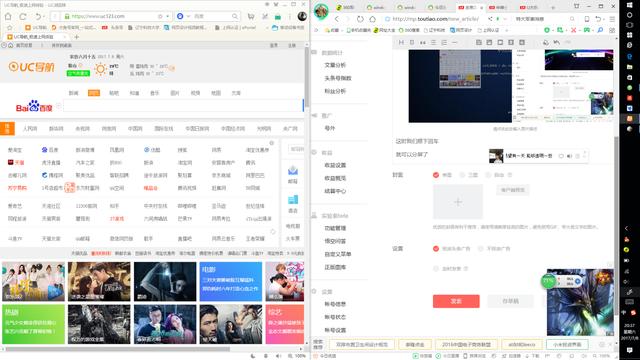Open a new tab in UC browser

tap(76, 37)
